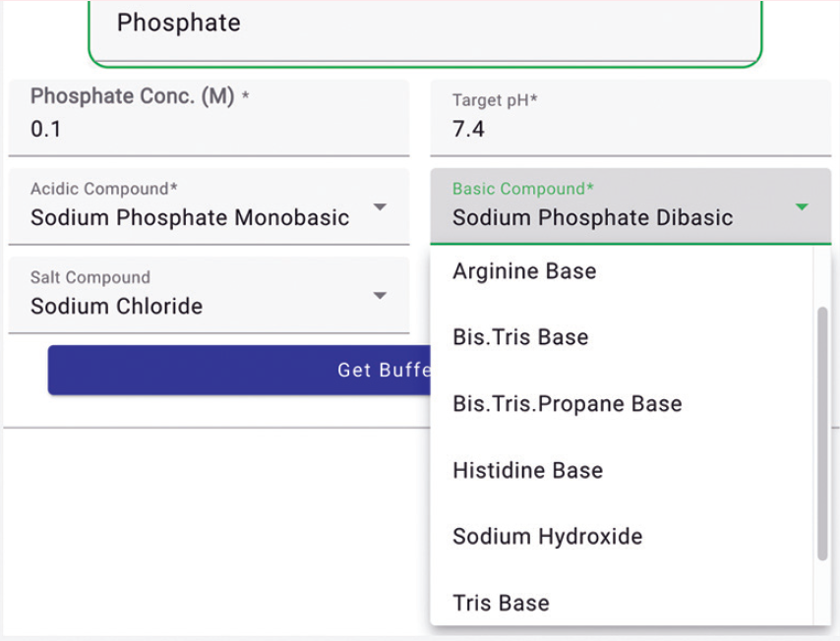
Task: Click the Salt Compound dropdown arrow
Action: 381,296
